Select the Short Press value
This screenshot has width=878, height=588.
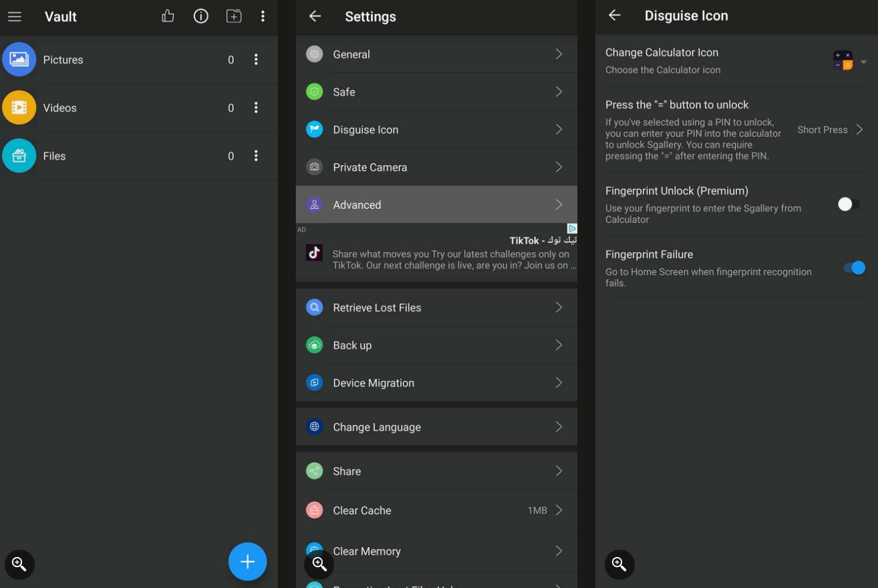[823, 129]
